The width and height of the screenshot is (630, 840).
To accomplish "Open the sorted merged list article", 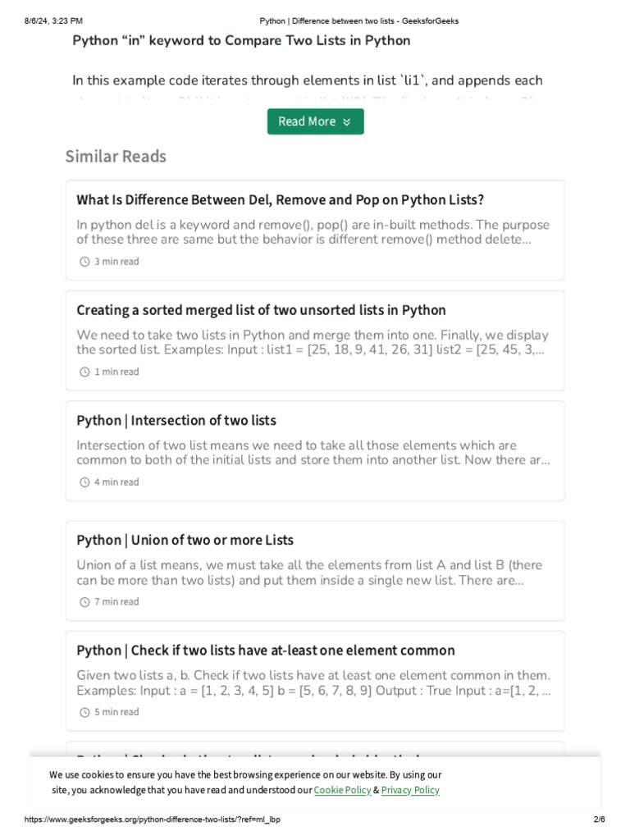I will 261,310.
